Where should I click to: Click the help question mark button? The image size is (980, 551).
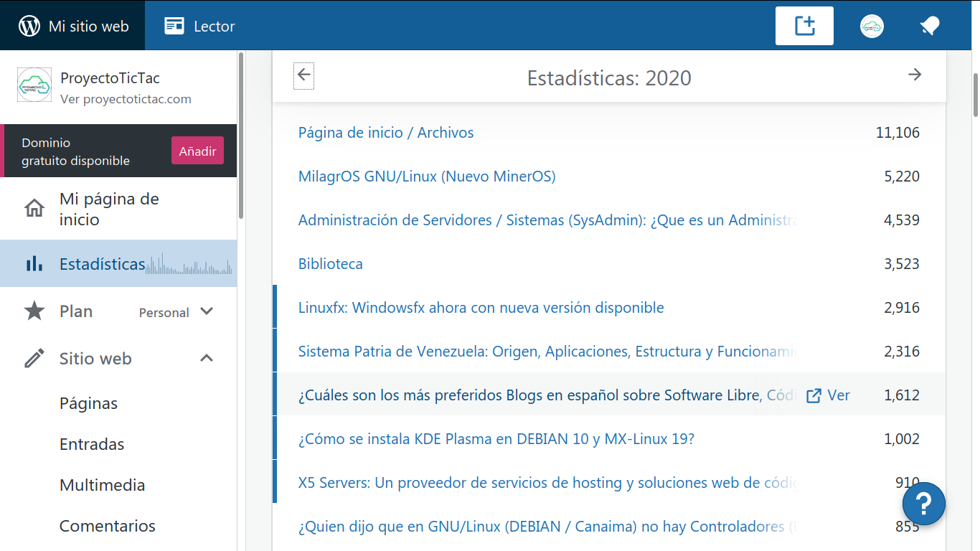(x=923, y=503)
